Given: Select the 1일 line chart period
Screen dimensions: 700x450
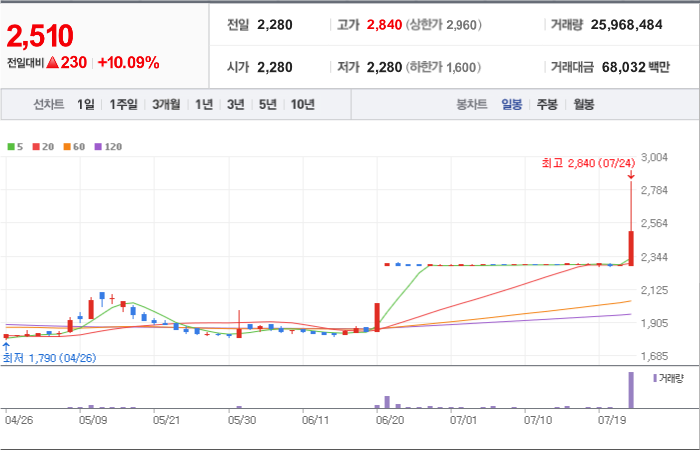Looking at the screenshot, I should click(x=86, y=104).
